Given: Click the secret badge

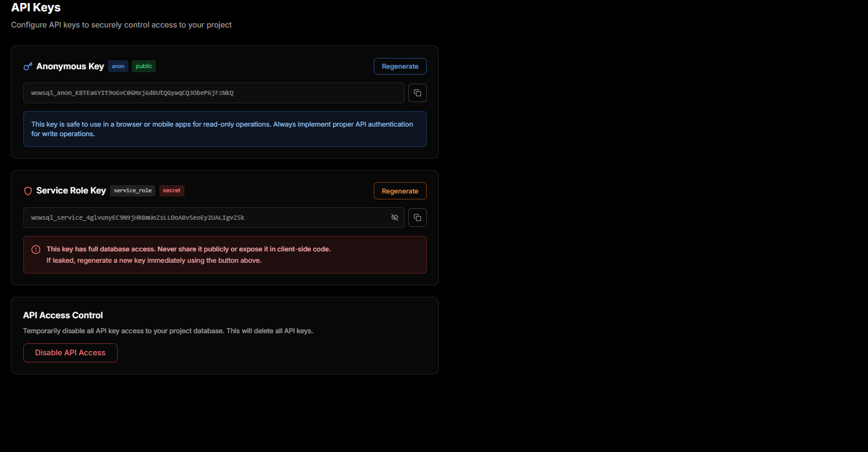Looking at the screenshot, I should (172, 190).
